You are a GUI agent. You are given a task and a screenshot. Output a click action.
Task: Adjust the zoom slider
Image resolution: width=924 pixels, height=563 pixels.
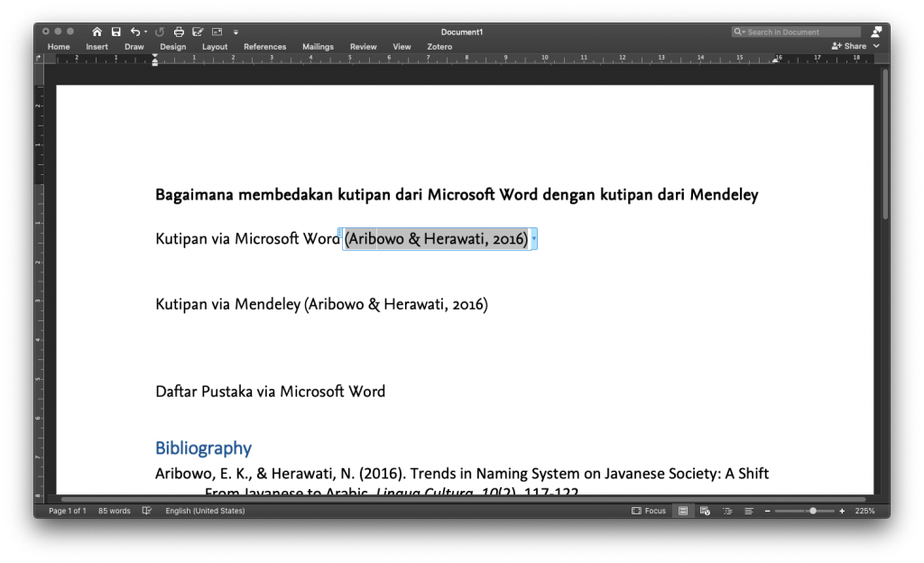click(x=813, y=511)
